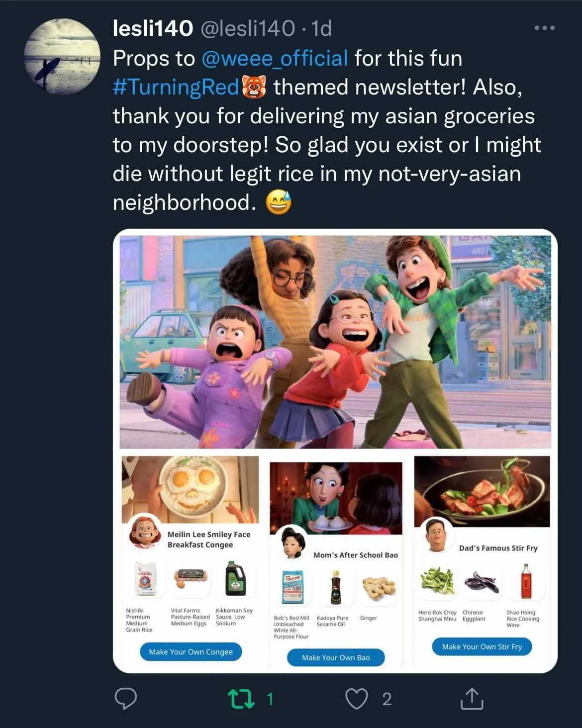Viewport: 582px width, 728px height.
Task: Open the share icon options
Action: pyautogui.click(x=472, y=699)
